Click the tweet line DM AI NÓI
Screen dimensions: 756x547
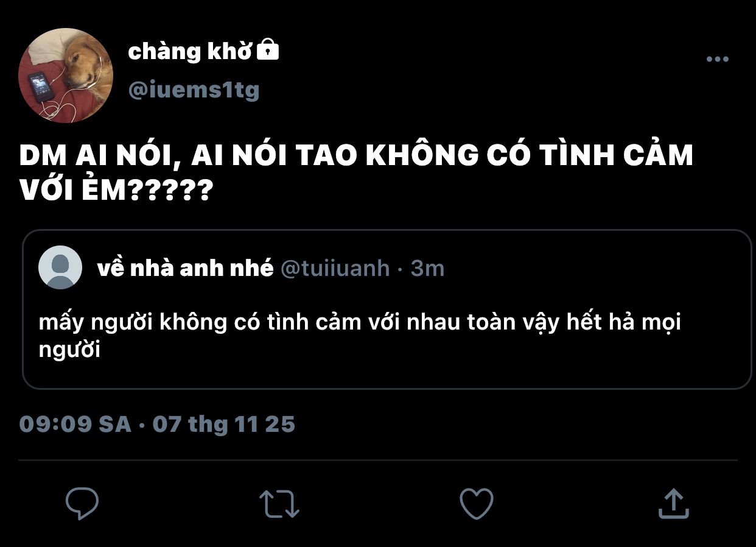point(356,155)
